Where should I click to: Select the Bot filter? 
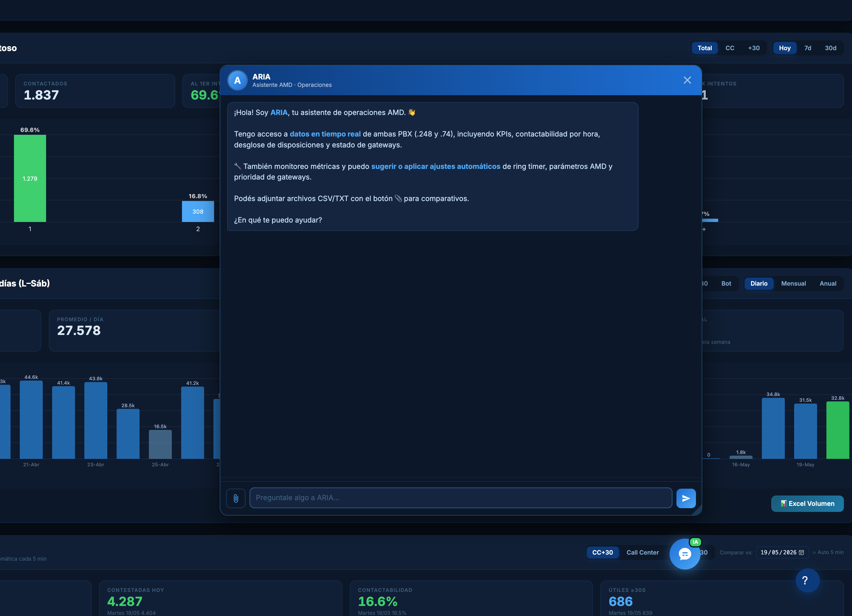pos(726,284)
